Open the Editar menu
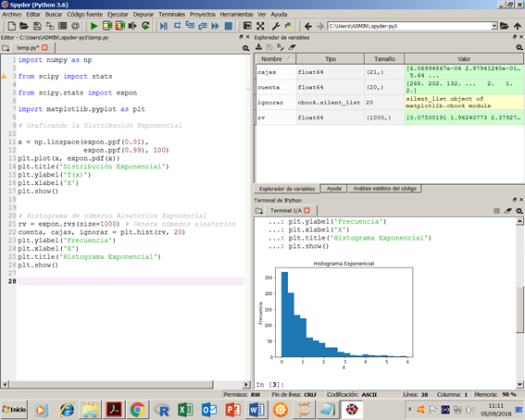 coord(33,15)
